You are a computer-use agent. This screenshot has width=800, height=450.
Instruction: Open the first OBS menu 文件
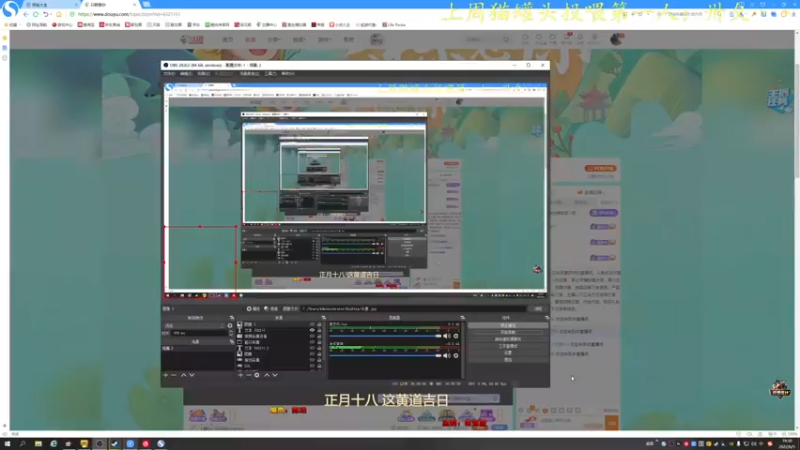click(168, 73)
